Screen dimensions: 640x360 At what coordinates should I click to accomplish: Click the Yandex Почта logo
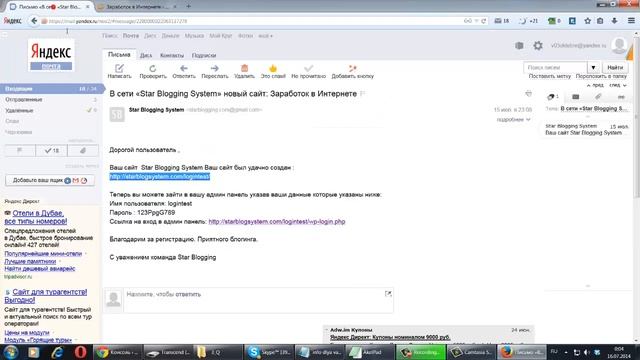[51, 56]
